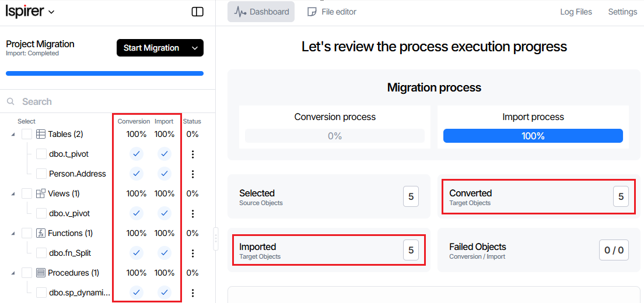Select the dbo.v_pivot checkbox
This screenshot has height=303, width=644.
click(41, 214)
